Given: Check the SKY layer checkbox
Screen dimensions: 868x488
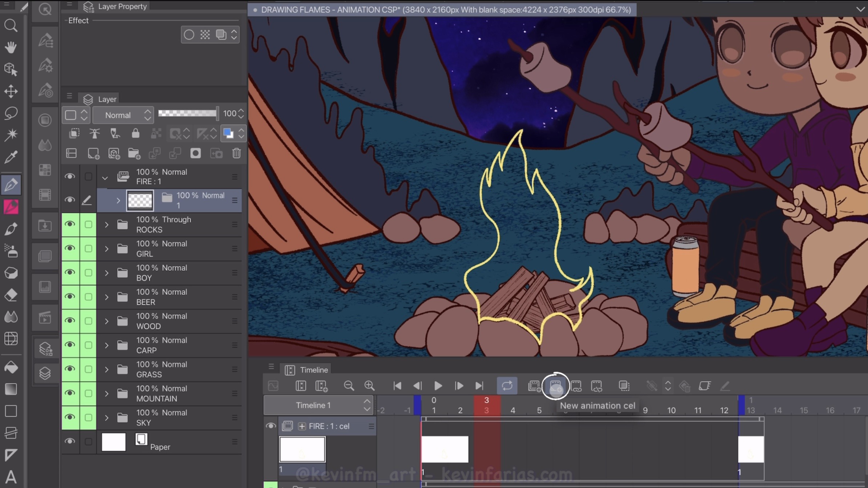Looking at the screenshot, I should (88, 418).
